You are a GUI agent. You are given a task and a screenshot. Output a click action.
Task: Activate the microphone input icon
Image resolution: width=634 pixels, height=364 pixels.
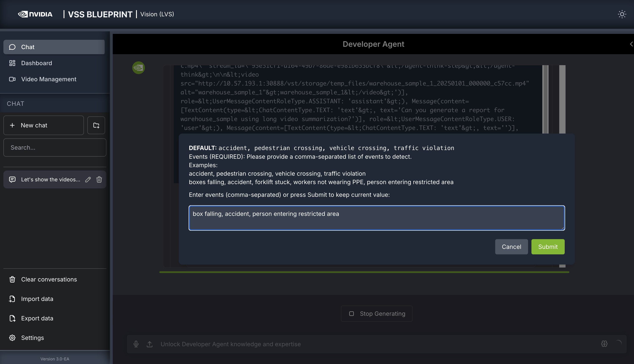point(136,344)
